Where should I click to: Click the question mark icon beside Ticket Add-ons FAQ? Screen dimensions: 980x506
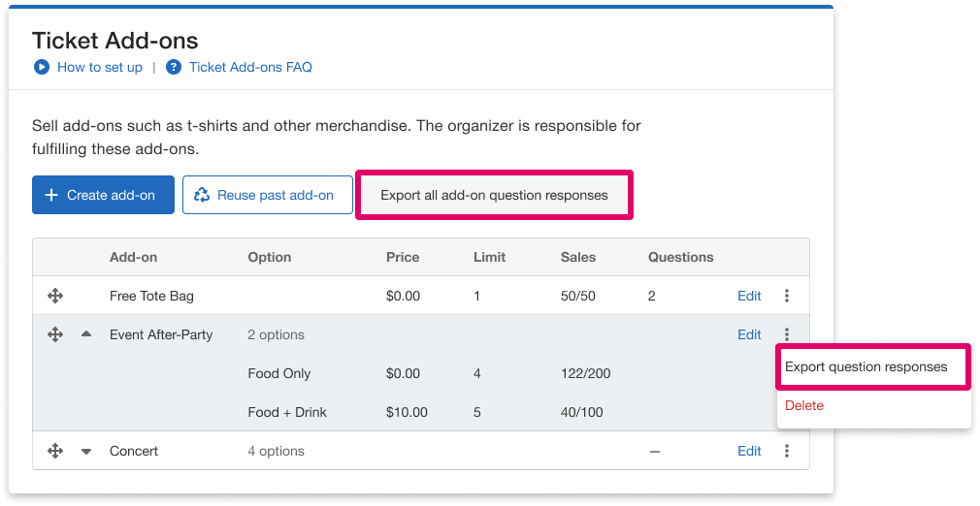[x=174, y=67]
